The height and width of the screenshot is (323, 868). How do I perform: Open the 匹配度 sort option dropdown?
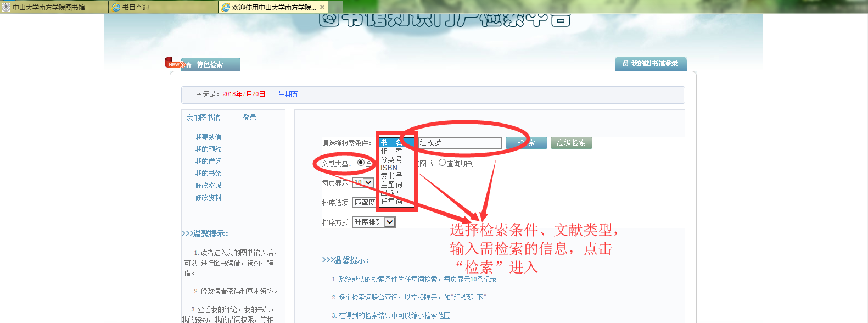coord(364,202)
